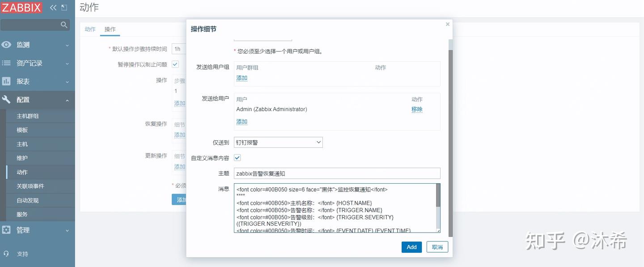The height and width of the screenshot is (267, 644).
Task: Toggle fullscreen via the expand icon beside ZABBIX
Action: 64,7
